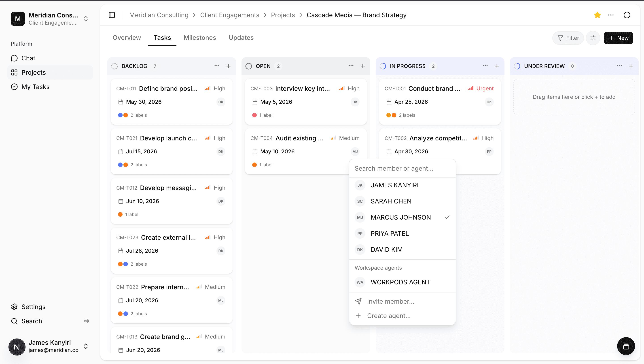Unstar the favorite star icon

click(597, 15)
